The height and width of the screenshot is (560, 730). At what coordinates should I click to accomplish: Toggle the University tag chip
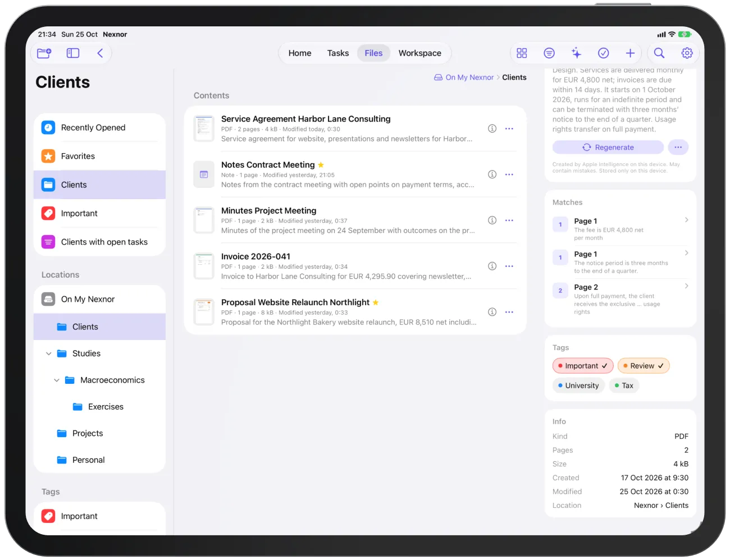point(578,385)
